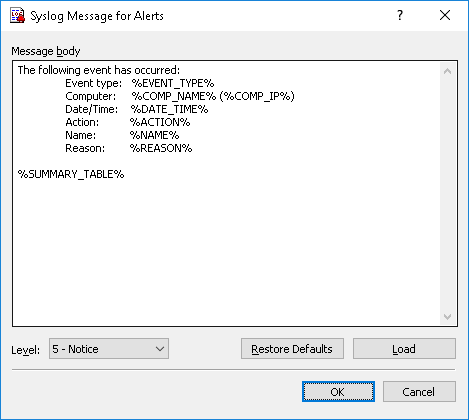Image resolution: width=469 pixels, height=420 pixels.
Task: Click the scrollbar down arrow in message body
Action: 448,316
